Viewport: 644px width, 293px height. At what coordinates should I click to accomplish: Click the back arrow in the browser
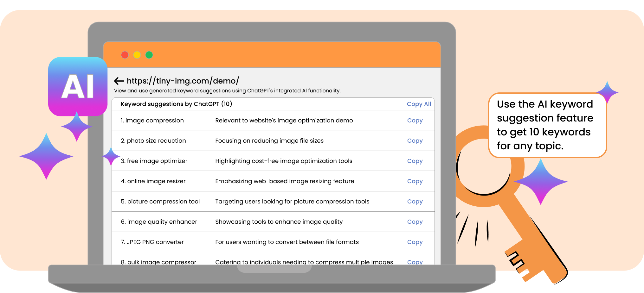click(x=119, y=81)
